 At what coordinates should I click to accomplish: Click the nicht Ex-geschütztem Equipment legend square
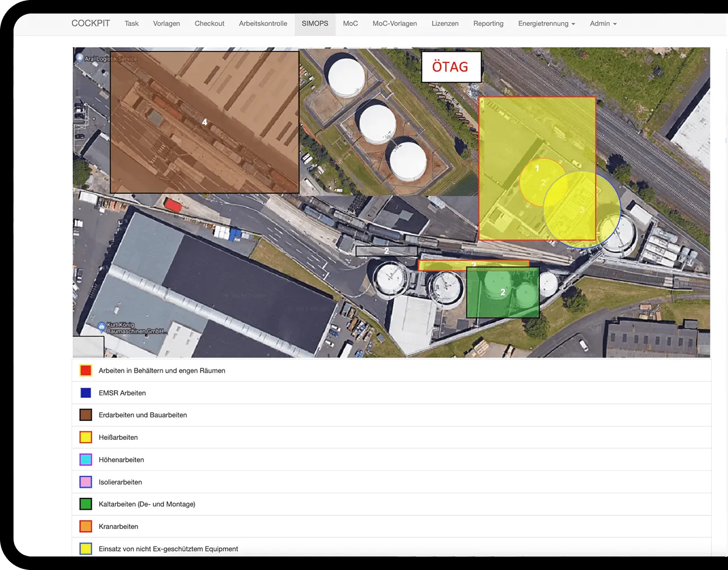[x=86, y=549]
